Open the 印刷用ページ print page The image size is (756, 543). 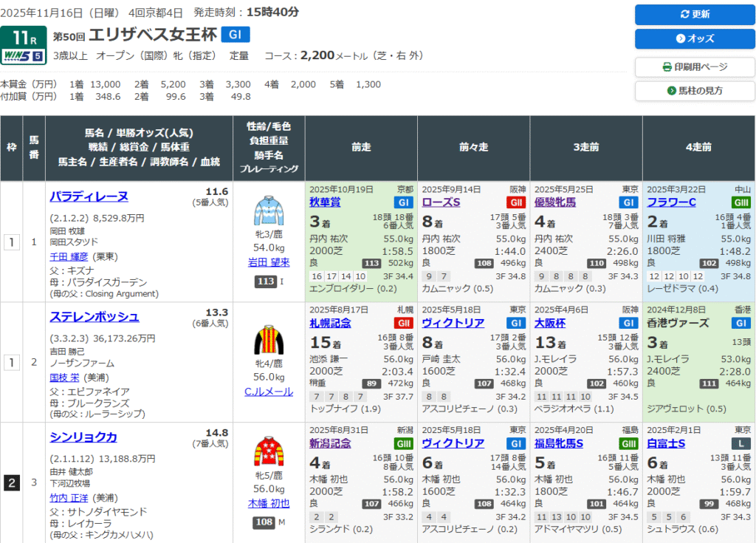point(694,67)
